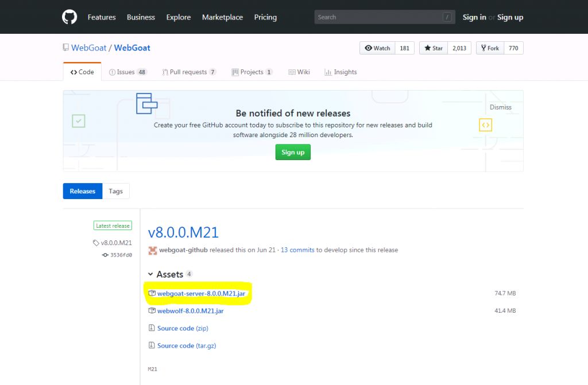
Task: Download webgoat-server-8.0.0.M21.jar
Action: [202, 294]
